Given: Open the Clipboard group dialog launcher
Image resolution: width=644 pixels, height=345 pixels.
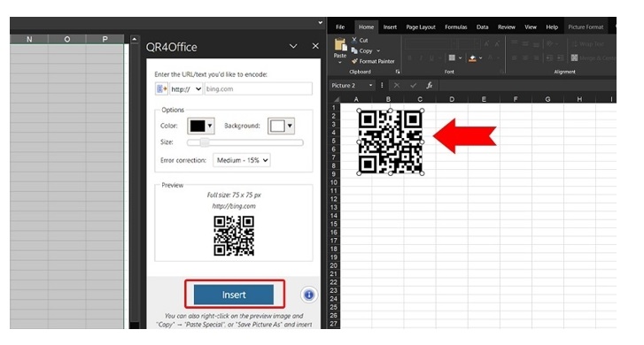Looking at the screenshot, I should click(x=398, y=72).
